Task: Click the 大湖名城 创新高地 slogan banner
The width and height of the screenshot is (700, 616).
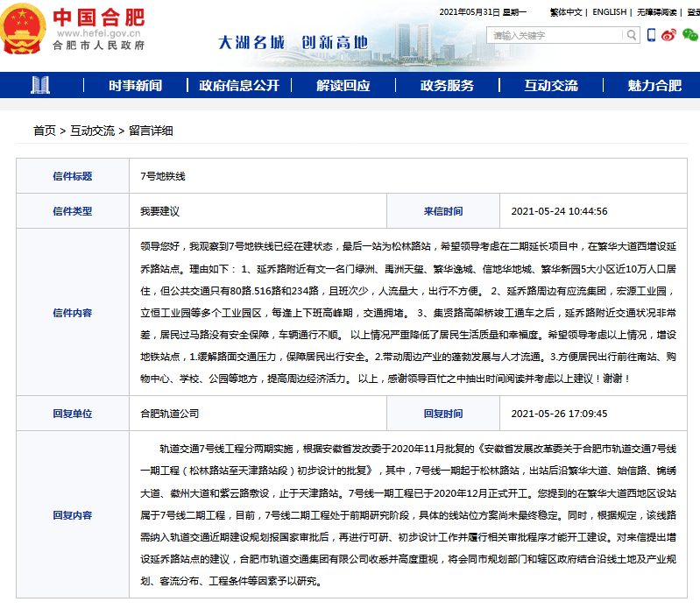Action: coord(293,43)
